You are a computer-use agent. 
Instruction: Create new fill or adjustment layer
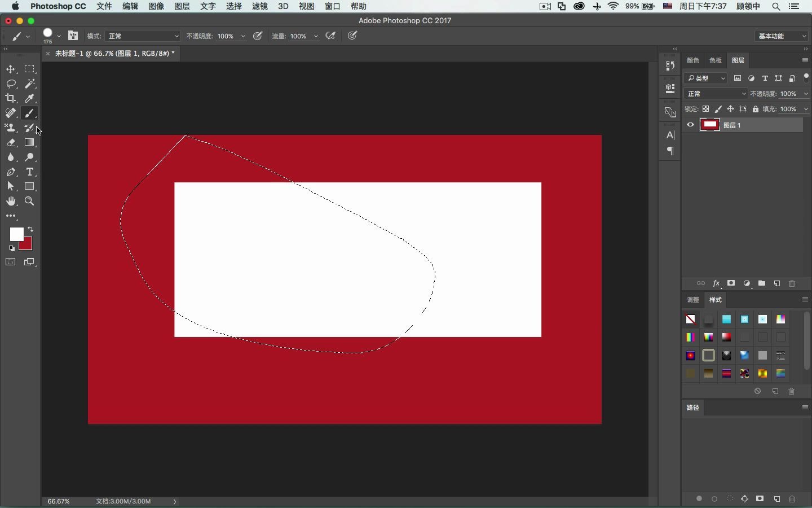pyautogui.click(x=747, y=283)
